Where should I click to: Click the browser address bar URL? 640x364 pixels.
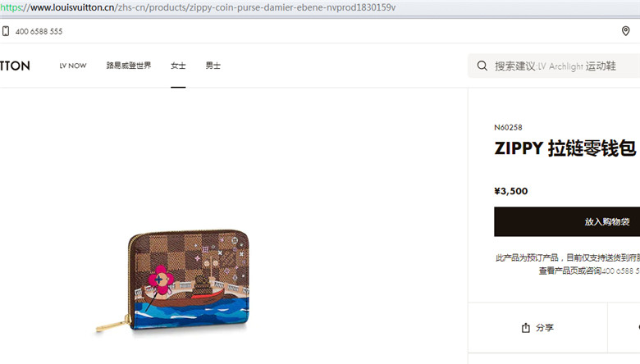(x=198, y=7)
